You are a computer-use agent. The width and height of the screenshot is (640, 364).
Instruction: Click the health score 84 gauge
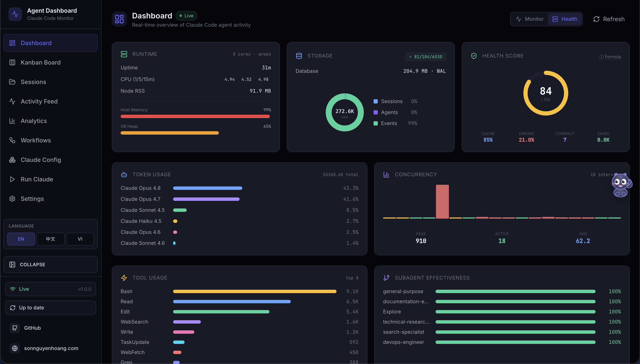coord(545,93)
